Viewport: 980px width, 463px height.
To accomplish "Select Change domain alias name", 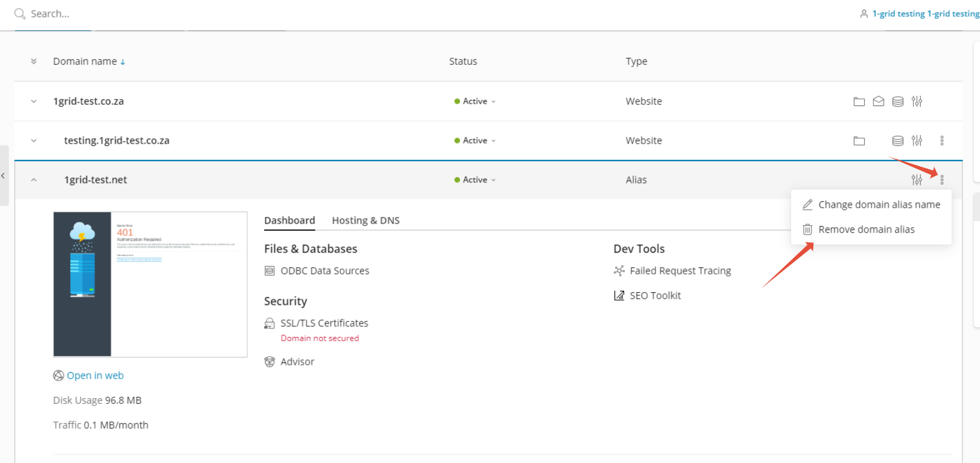I will click(871, 205).
